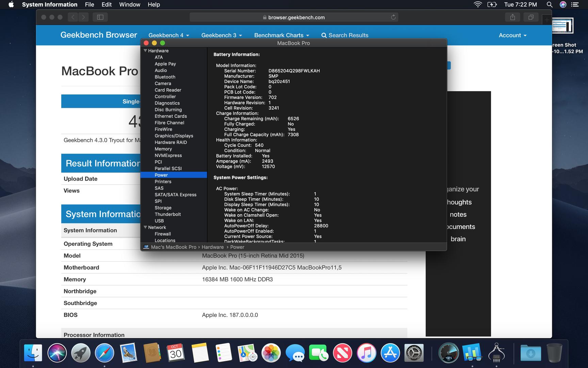588x368 pixels.
Task: Open the Screen Shot file thumbnail on desktop
Action: click(562, 26)
